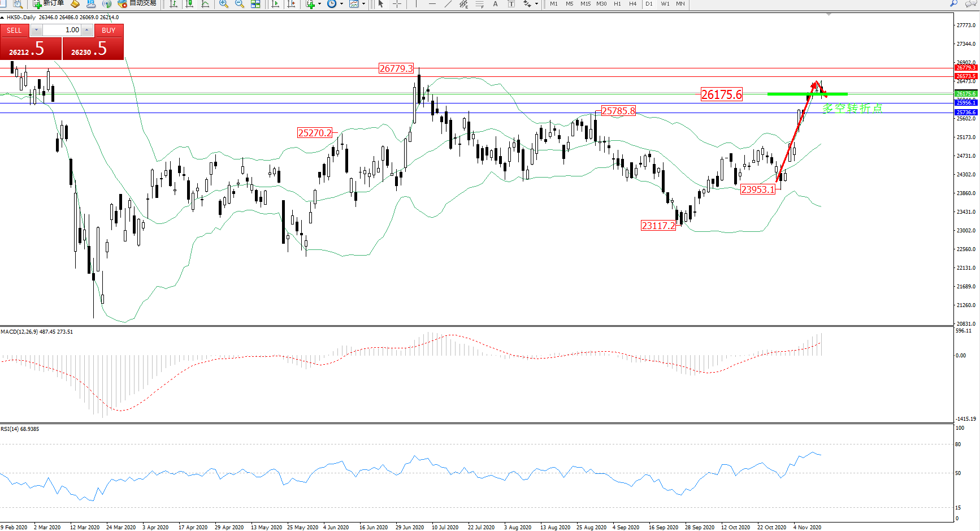
Task: Switch to the H4 timeframe
Action: (x=632, y=4)
